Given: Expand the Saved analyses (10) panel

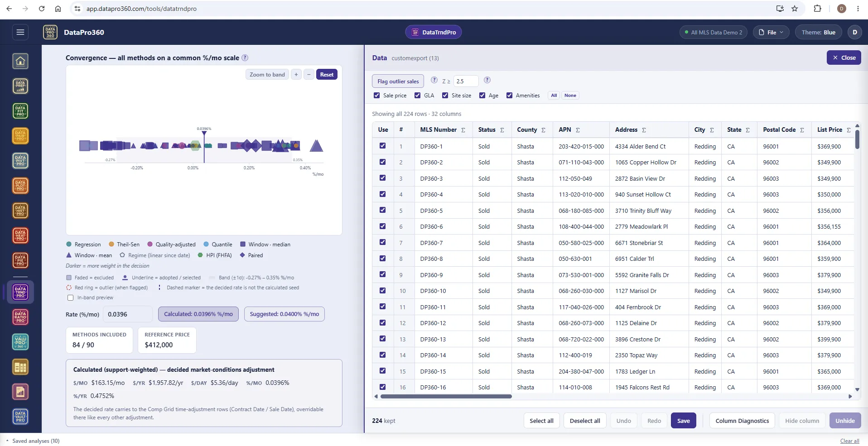Looking at the screenshot, I should [x=33, y=441].
